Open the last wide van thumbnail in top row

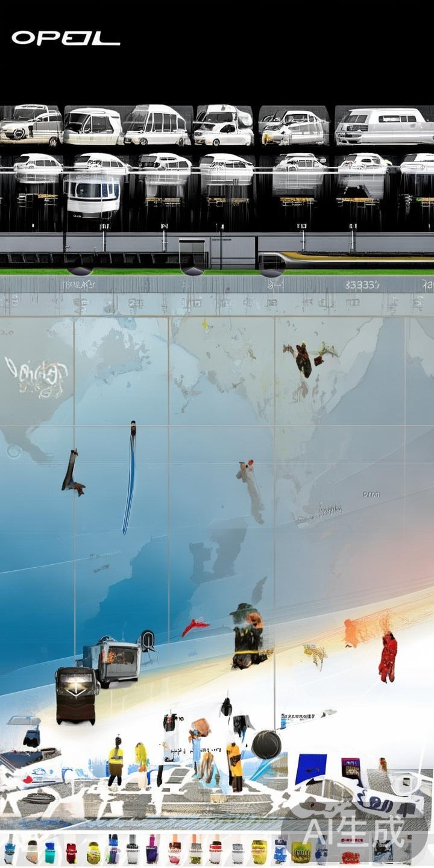click(384, 126)
